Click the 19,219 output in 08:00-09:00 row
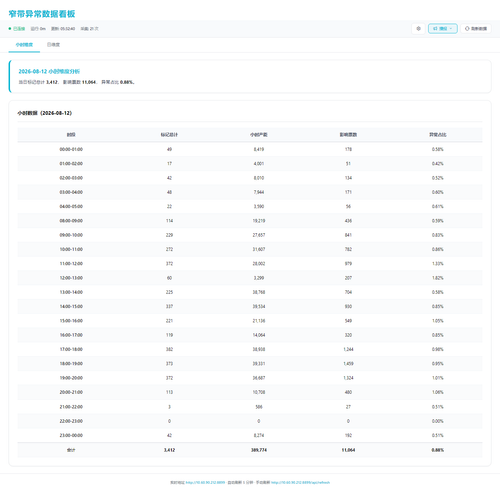Image resolution: width=500 pixels, height=491 pixels. pos(259,221)
